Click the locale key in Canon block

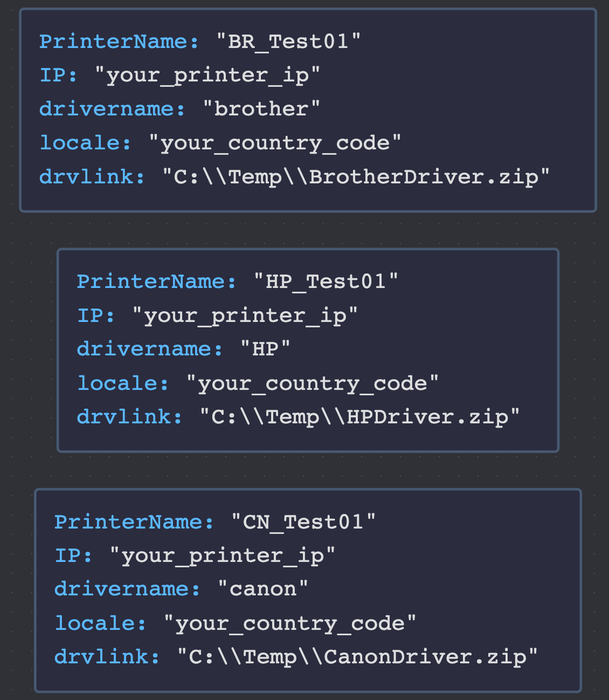[101, 623]
